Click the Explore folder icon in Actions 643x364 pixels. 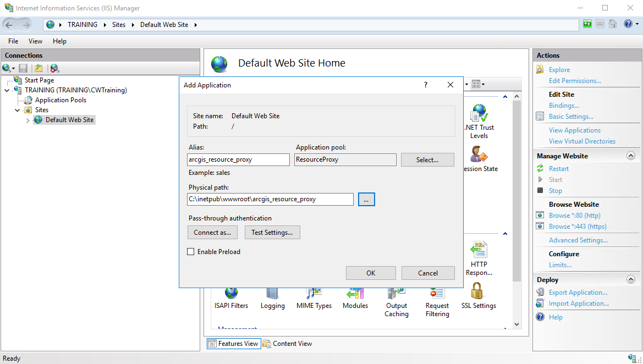coord(540,70)
